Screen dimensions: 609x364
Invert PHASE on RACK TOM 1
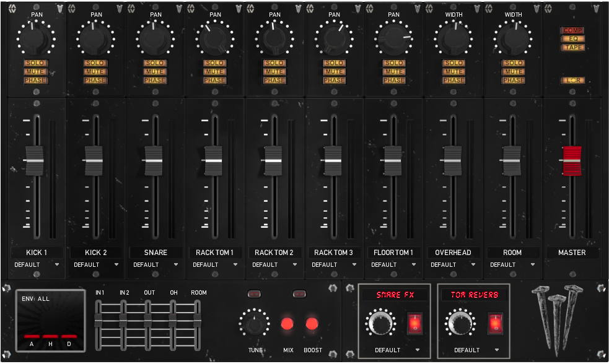point(214,80)
